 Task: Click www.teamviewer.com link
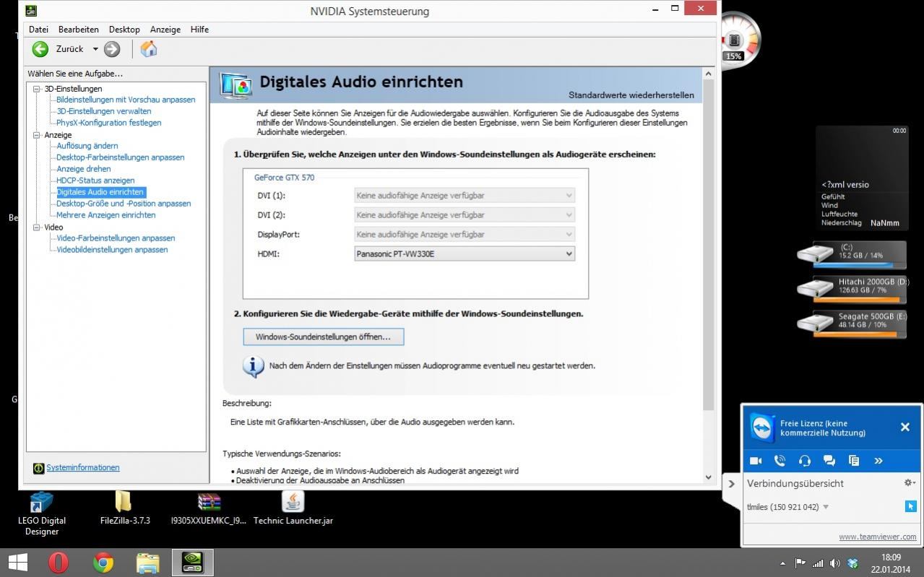click(877, 537)
